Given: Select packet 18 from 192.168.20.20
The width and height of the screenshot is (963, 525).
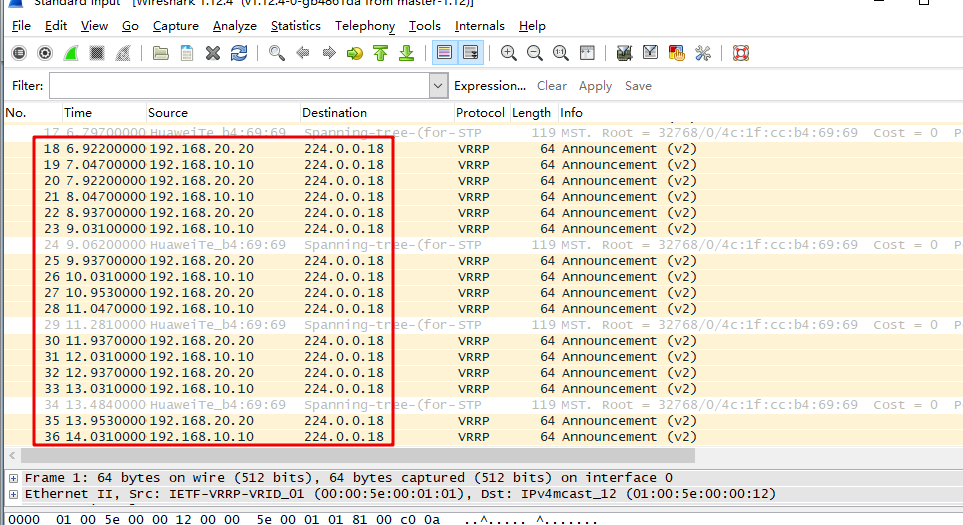Looking at the screenshot, I should (x=483, y=149).
